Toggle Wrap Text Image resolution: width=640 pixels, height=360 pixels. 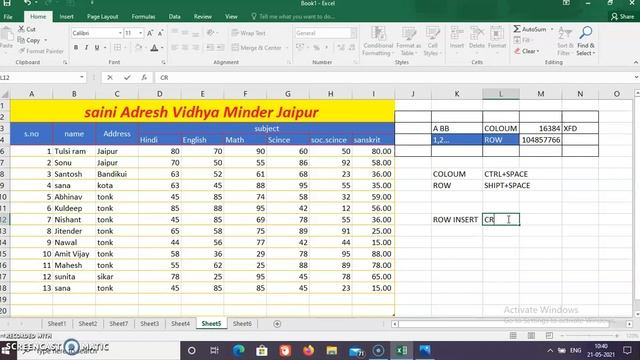coord(248,33)
